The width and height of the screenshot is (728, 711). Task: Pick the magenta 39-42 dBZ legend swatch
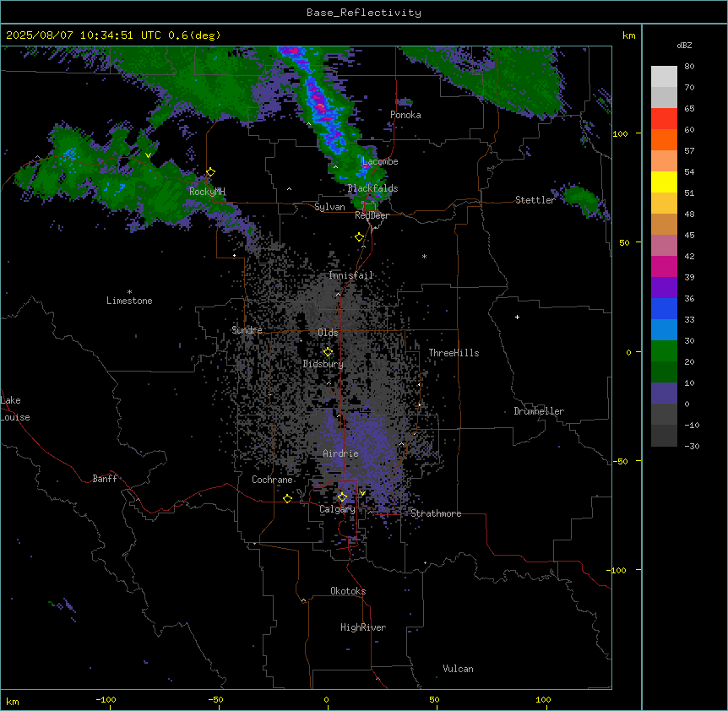(664, 266)
